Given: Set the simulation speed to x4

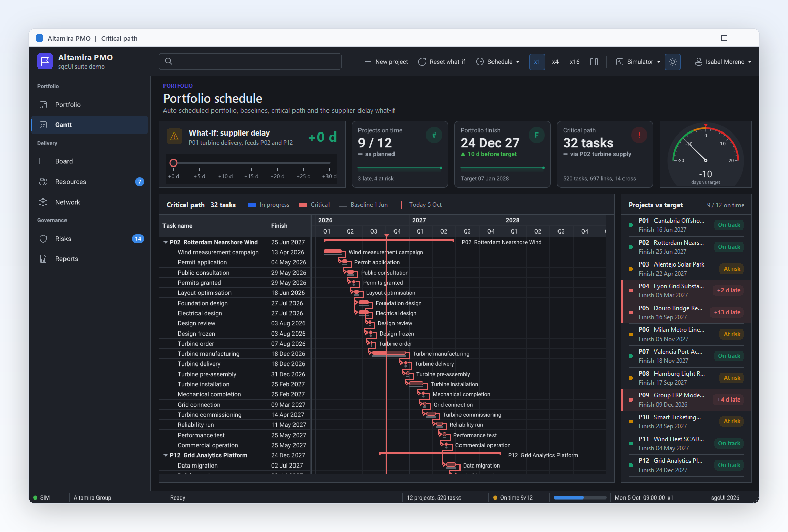Looking at the screenshot, I should [555, 62].
